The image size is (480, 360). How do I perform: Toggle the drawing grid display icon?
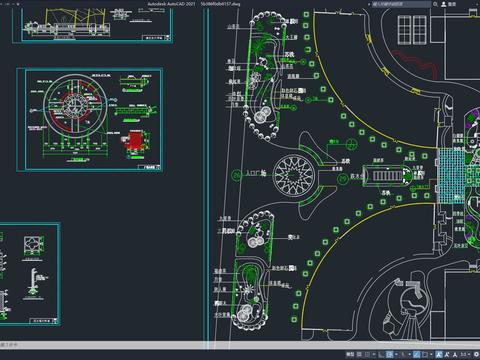point(359,354)
